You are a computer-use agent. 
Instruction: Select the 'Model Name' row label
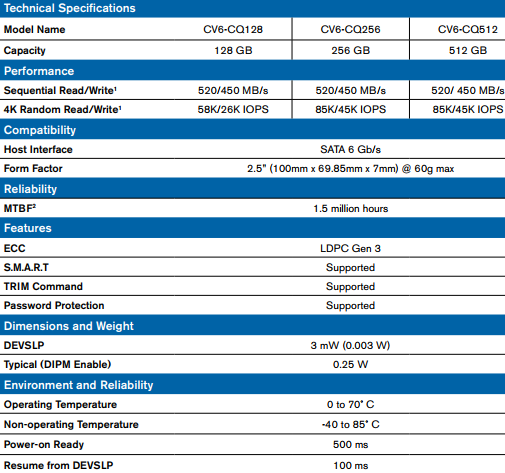tap(34, 29)
